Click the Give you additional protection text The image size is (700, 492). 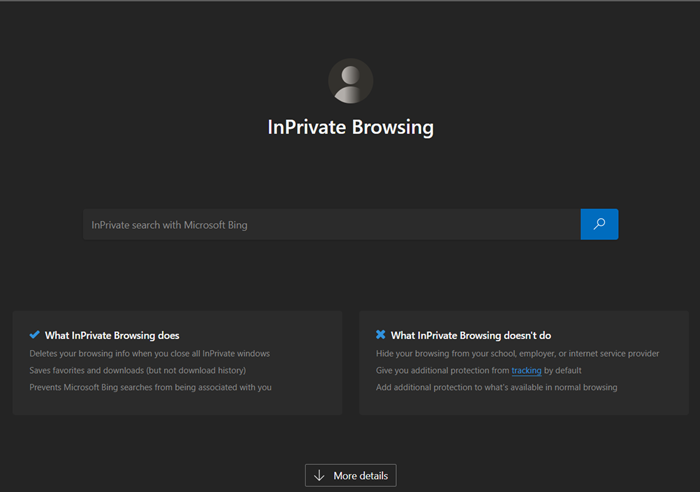click(442, 370)
